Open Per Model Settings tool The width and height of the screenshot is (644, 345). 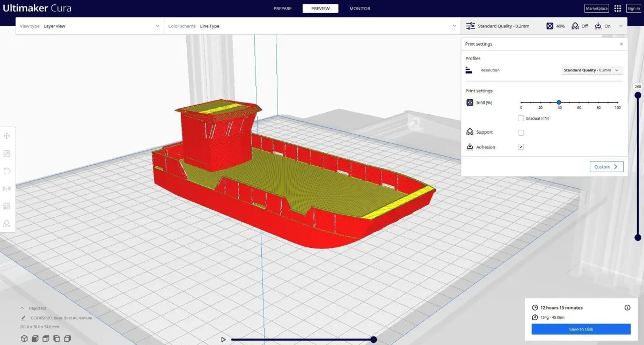7,205
